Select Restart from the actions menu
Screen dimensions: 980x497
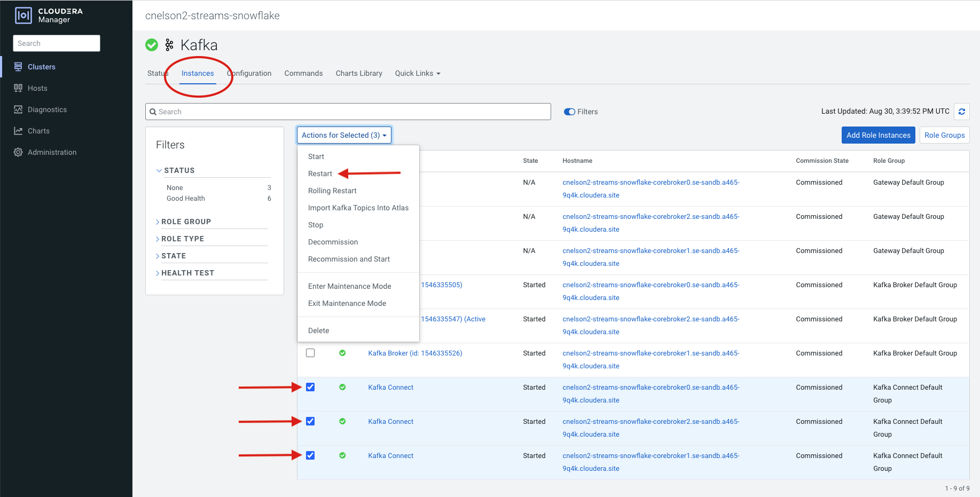[320, 173]
